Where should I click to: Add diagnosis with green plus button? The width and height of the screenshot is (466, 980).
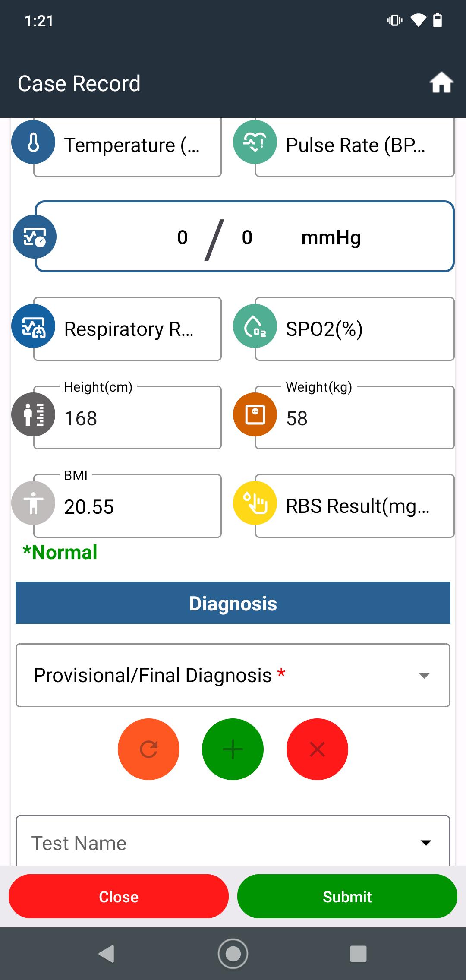point(233,749)
